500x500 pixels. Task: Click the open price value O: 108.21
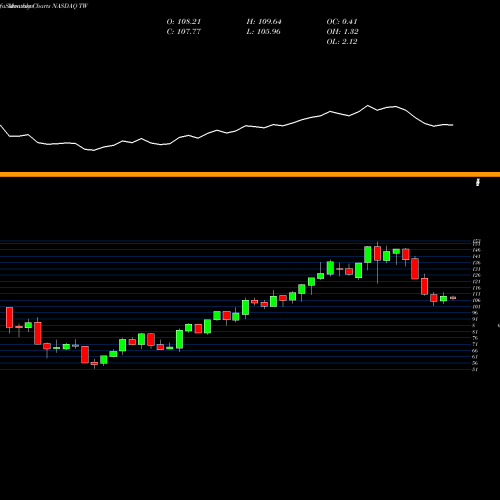(x=184, y=22)
